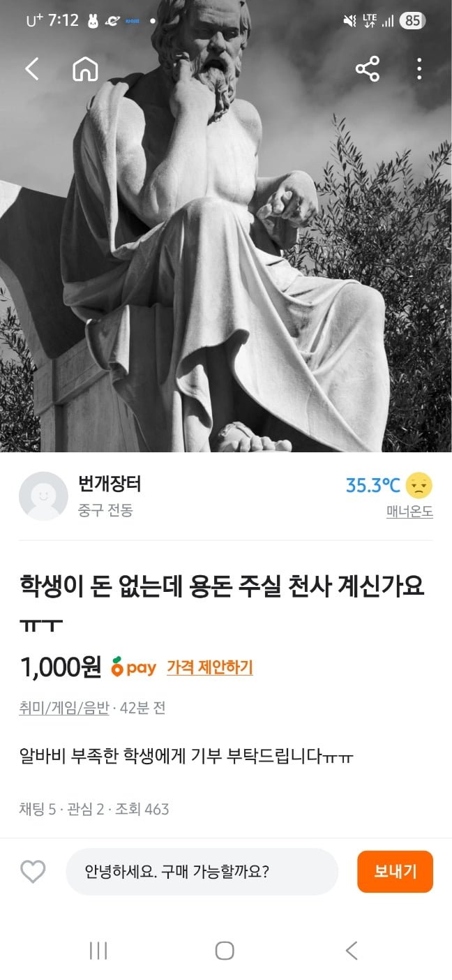Image resolution: width=452 pixels, height=980 pixels.
Task: View the statue product photo
Action: pos(226,226)
